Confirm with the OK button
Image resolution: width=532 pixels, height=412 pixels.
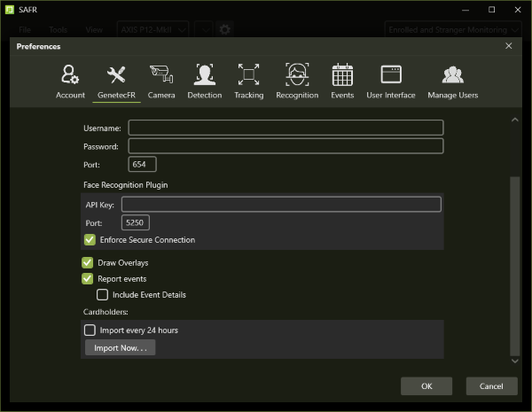tap(426, 386)
